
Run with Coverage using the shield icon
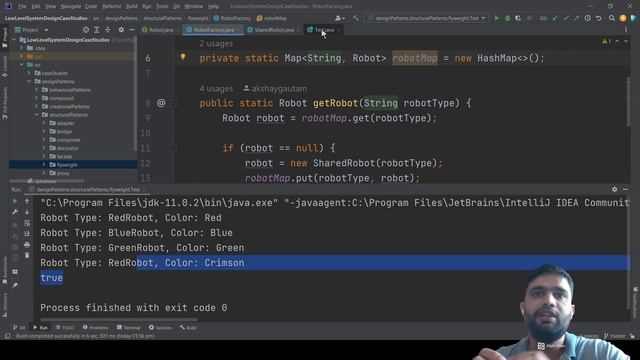pos(518,18)
